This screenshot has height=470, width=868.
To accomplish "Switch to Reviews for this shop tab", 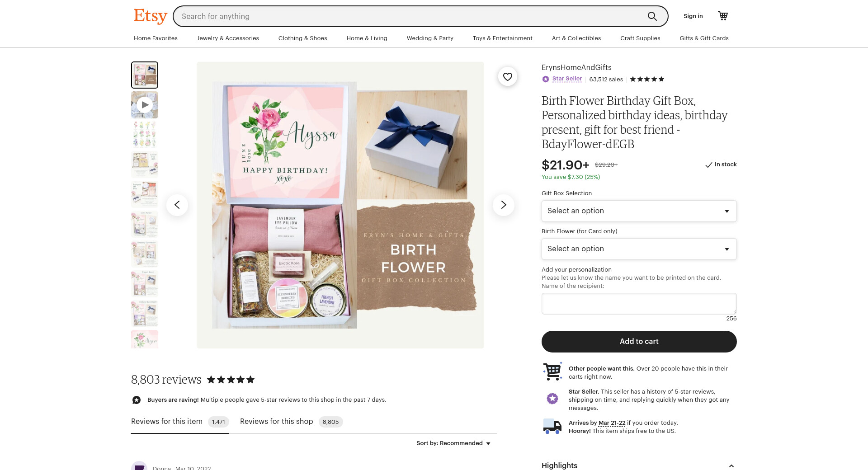I will click(x=291, y=422).
